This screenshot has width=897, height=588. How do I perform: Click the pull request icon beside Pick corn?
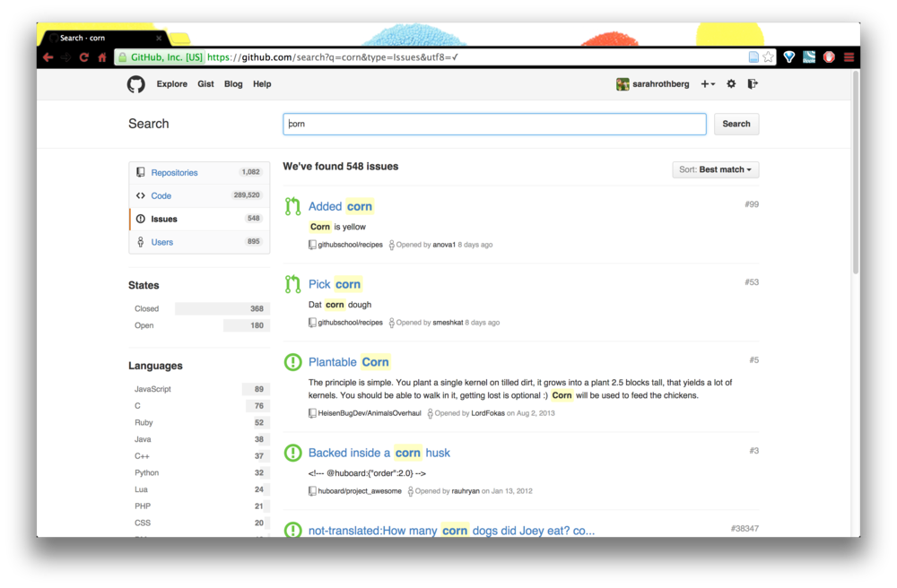click(293, 284)
